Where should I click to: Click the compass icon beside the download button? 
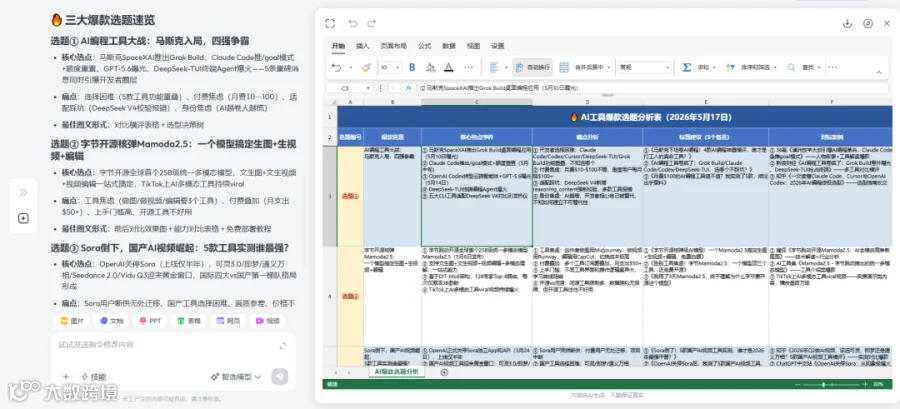868,24
